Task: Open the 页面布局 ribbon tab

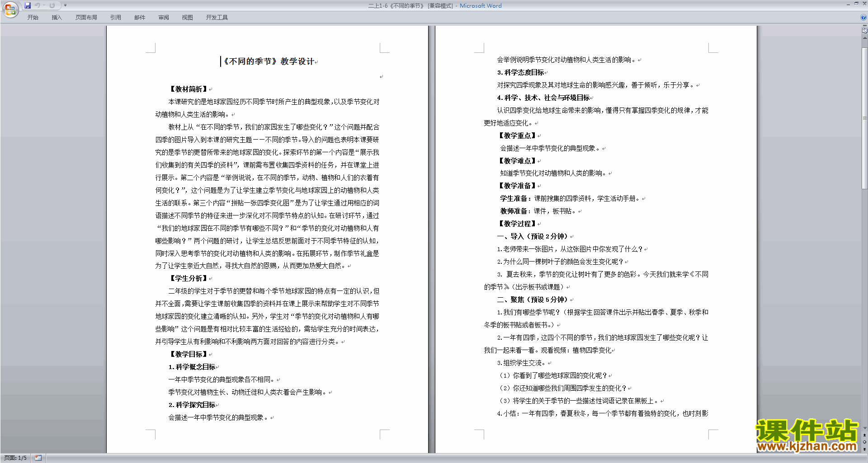Action: [86, 18]
